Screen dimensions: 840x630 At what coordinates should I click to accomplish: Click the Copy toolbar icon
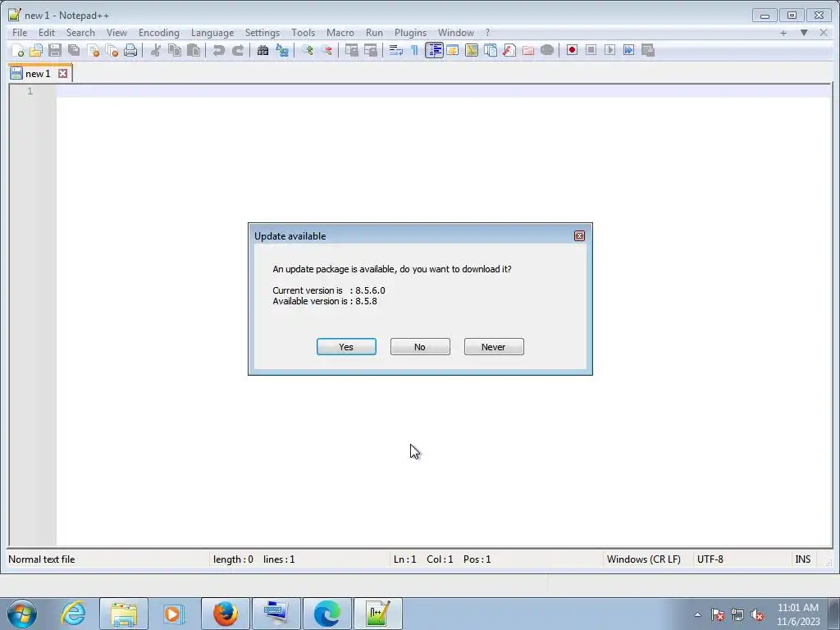click(x=175, y=50)
